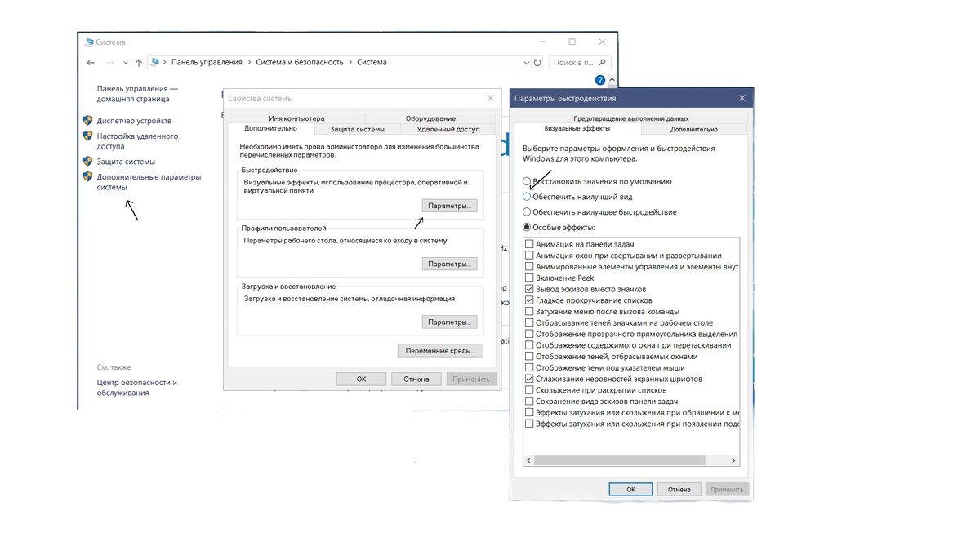The height and width of the screenshot is (551, 980).
Task: Click effects list horizontal scrollbar left arrow
Action: [528, 461]
